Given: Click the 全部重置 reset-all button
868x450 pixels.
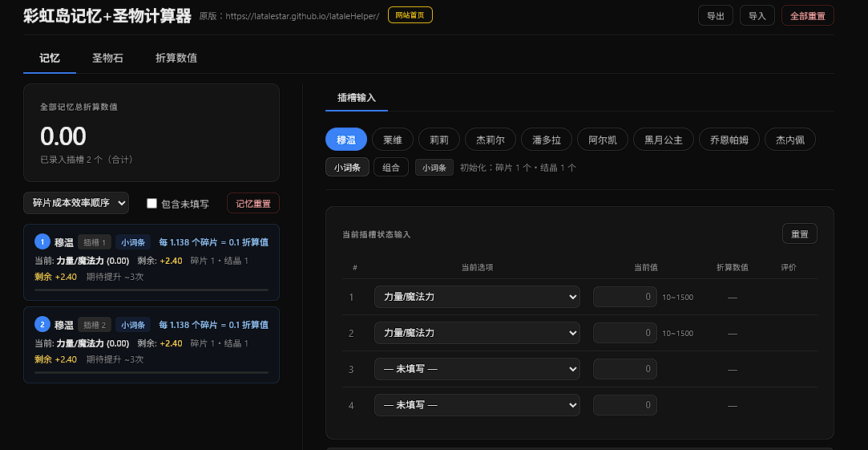Looking at the screenshot, I should click(807, 15).
